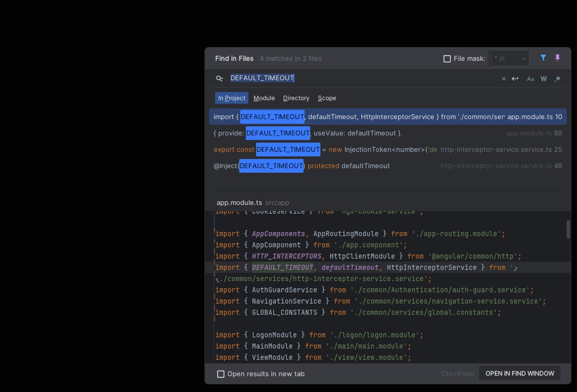Enable whole words search via the W icon

(544, 78)
